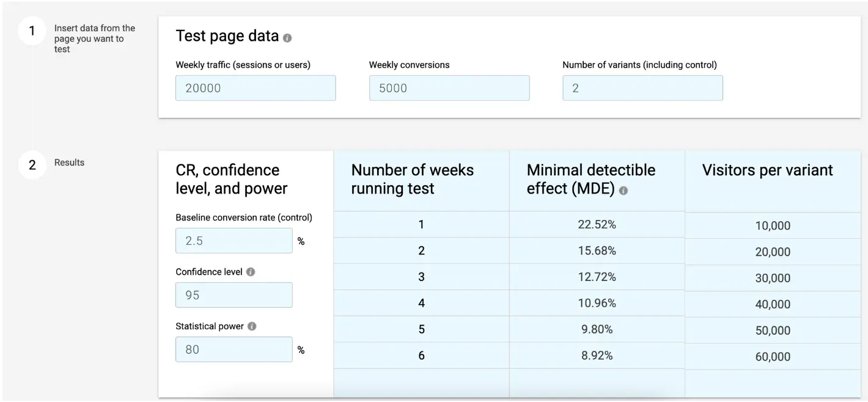
Task: Click week 4 in the Number of weeks column
Action: point(421,304)
